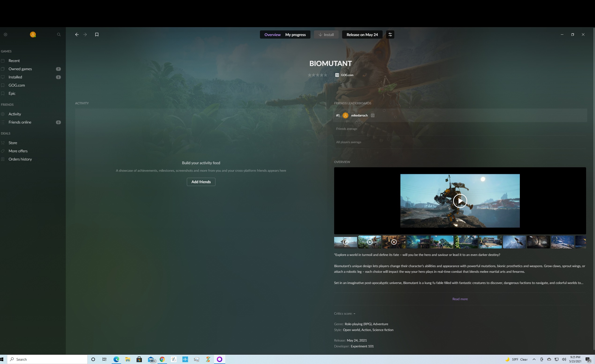The width and height of the screenshot is (595, 364).
Task: Open game customization sliders icon
Action: pos(390,34)
